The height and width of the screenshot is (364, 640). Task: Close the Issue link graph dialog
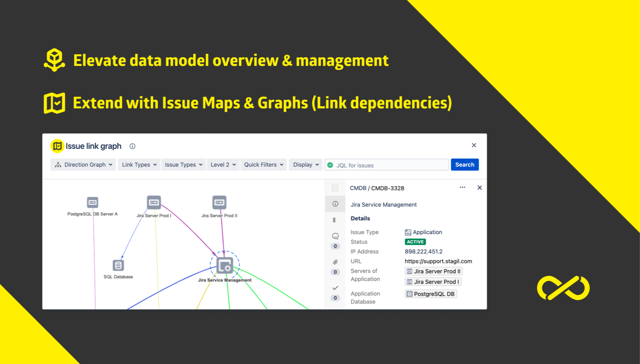474,145
